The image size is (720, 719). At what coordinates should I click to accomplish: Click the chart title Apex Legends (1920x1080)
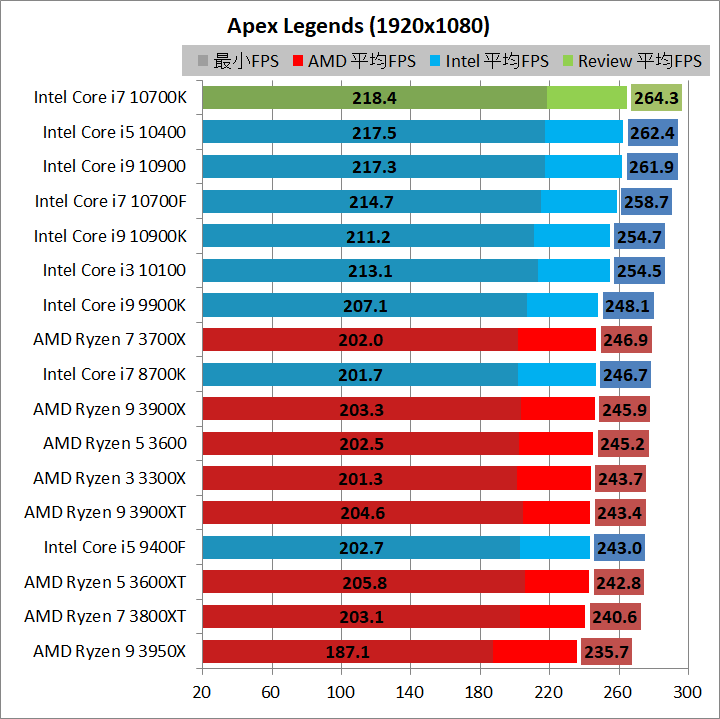[359, 26]
